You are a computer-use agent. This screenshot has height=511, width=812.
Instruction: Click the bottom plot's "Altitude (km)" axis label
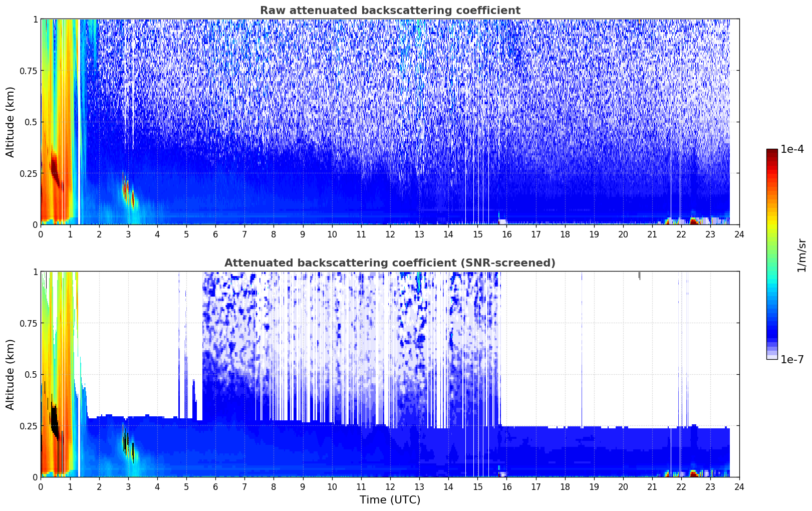tap(11, 374)
